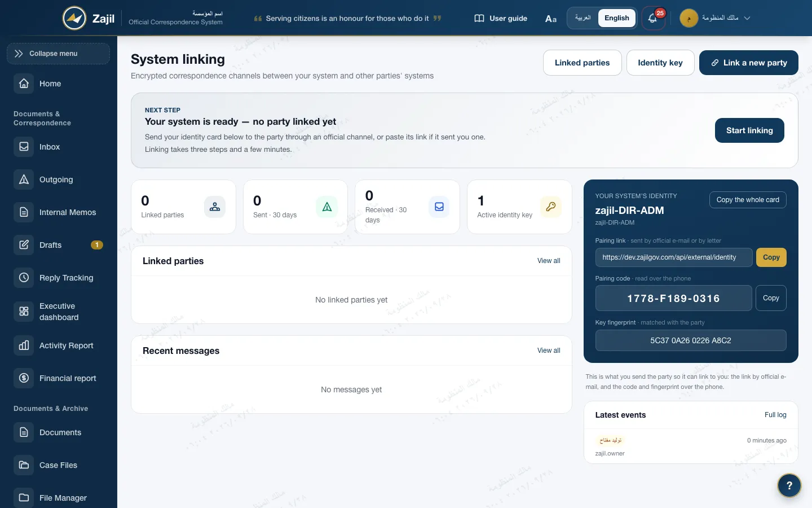
Task: Click the User guide link
Action: coord(501,18)
